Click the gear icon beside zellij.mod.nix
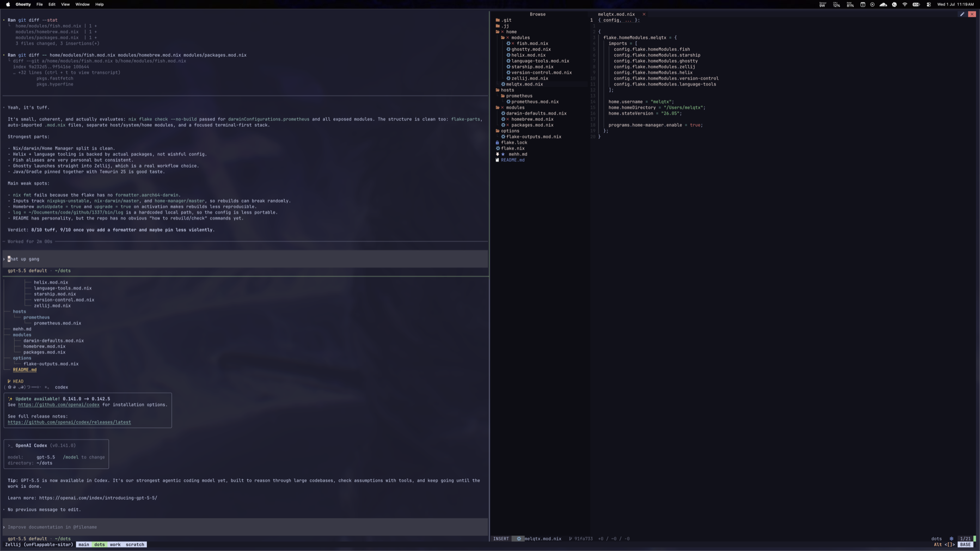980x551 pixels. coord(509,78)
